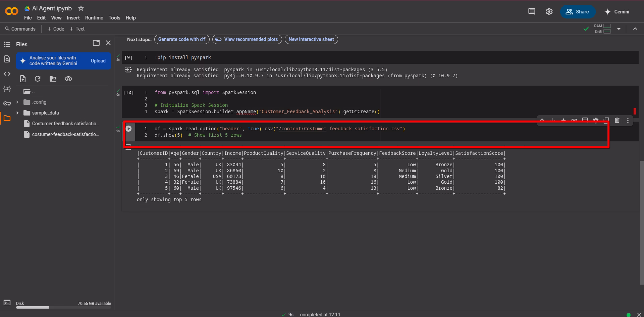644x317 pixels.
Task: Open the terminal from sidebar bottom
Action: [x=7, y=303]
